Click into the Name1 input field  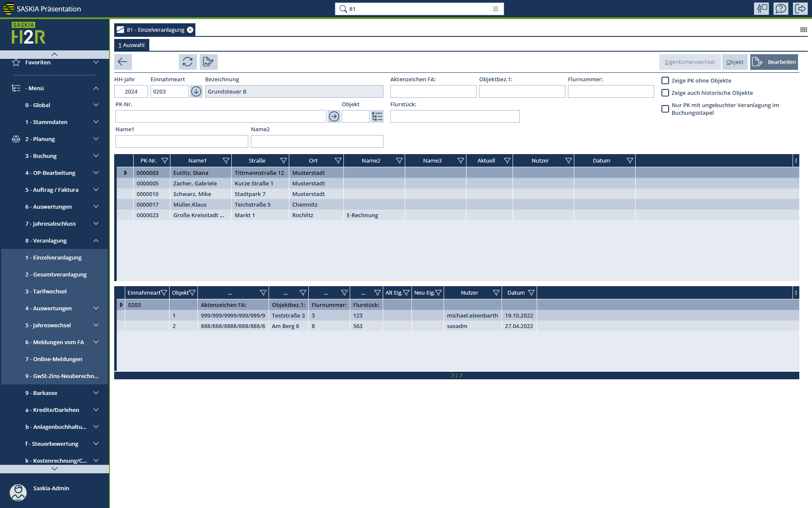[x=181, y=141]
